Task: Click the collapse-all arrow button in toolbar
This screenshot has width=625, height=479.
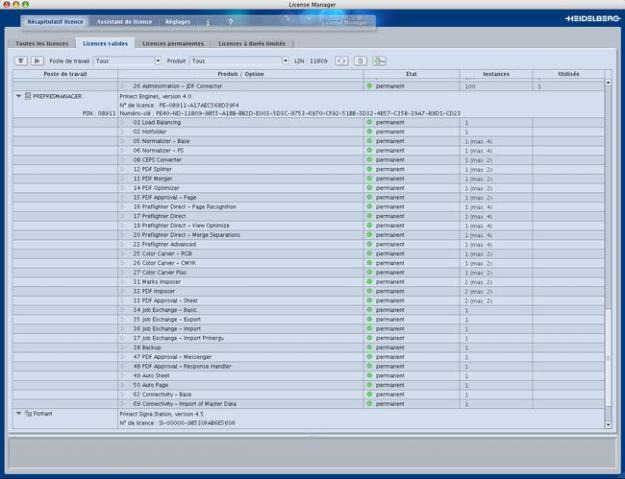Action: click(x=21, y=61)
